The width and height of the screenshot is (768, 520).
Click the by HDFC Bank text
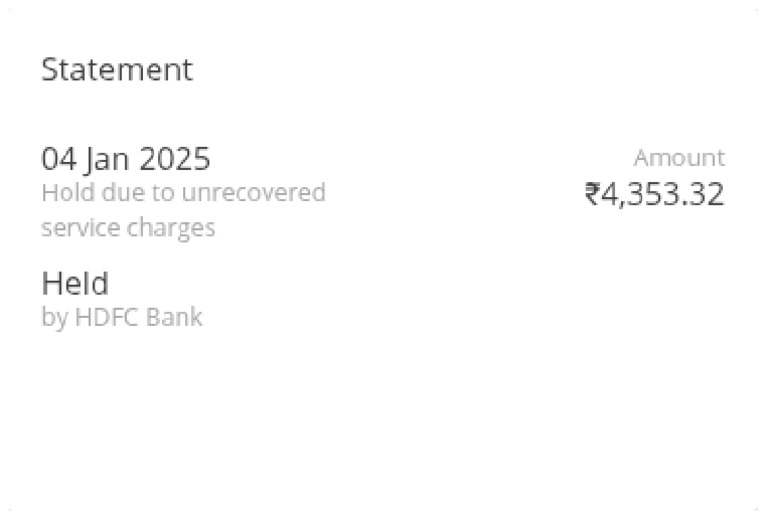coord(121,318)
